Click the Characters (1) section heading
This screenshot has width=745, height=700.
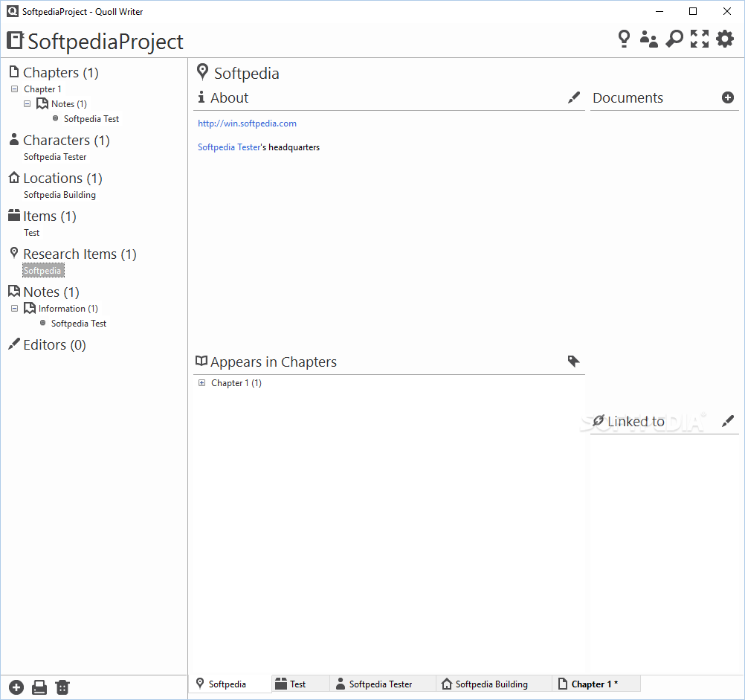(66, 140)
